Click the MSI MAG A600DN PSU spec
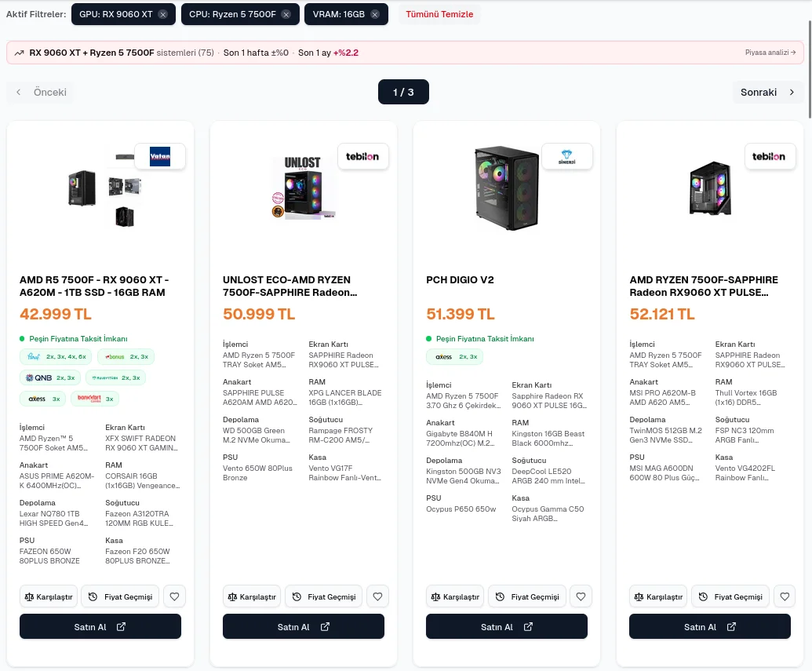 click(x=665, y=473)
